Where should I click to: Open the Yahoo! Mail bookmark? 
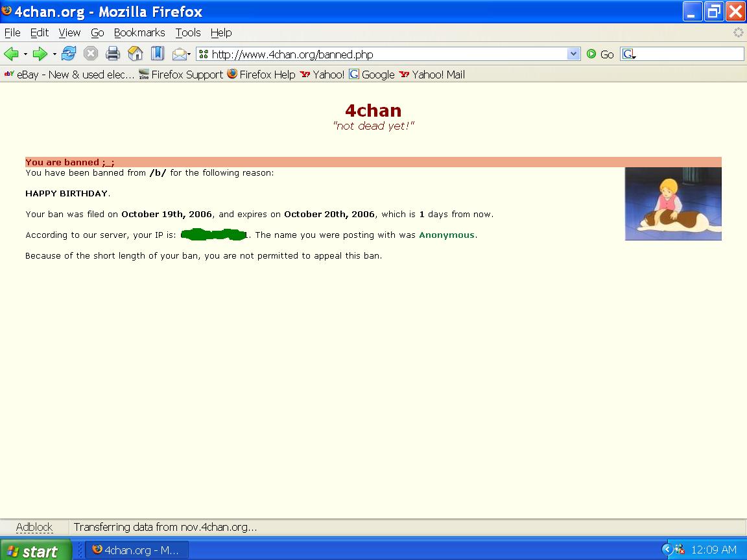[432, 75]
